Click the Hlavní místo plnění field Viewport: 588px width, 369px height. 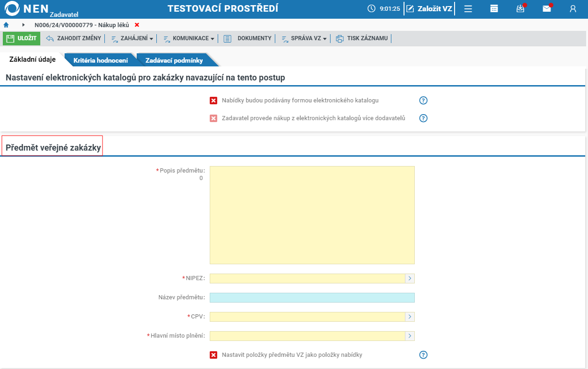(307, 336)
